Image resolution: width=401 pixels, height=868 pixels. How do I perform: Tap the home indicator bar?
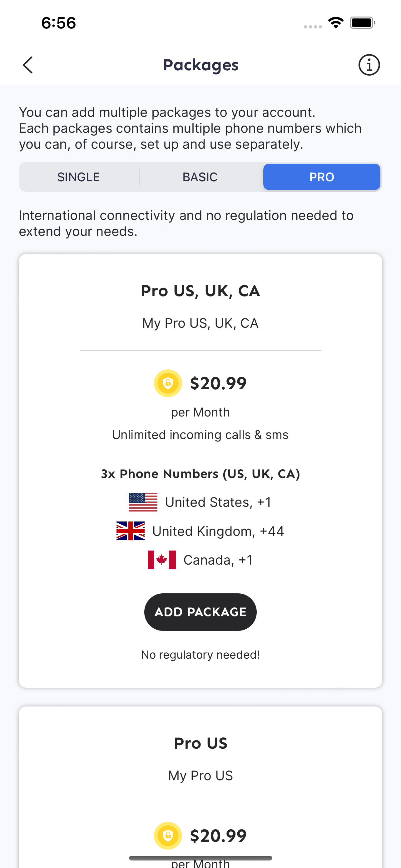[x=200, y=858]
